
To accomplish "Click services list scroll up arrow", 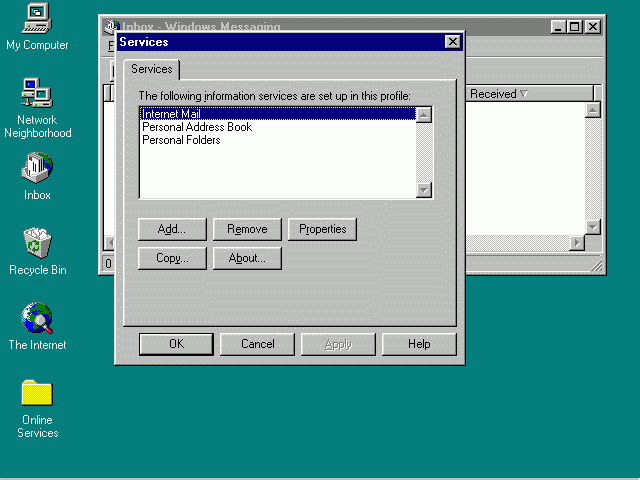I will [x=424, y=115].
